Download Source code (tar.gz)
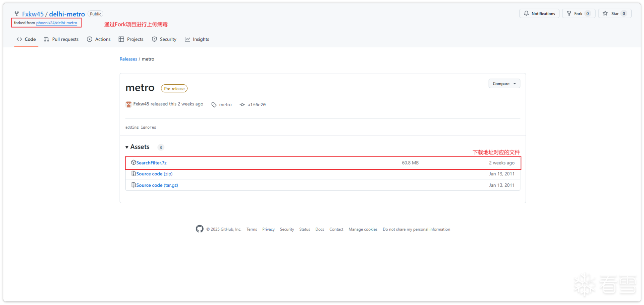 (x=157, y=185)
